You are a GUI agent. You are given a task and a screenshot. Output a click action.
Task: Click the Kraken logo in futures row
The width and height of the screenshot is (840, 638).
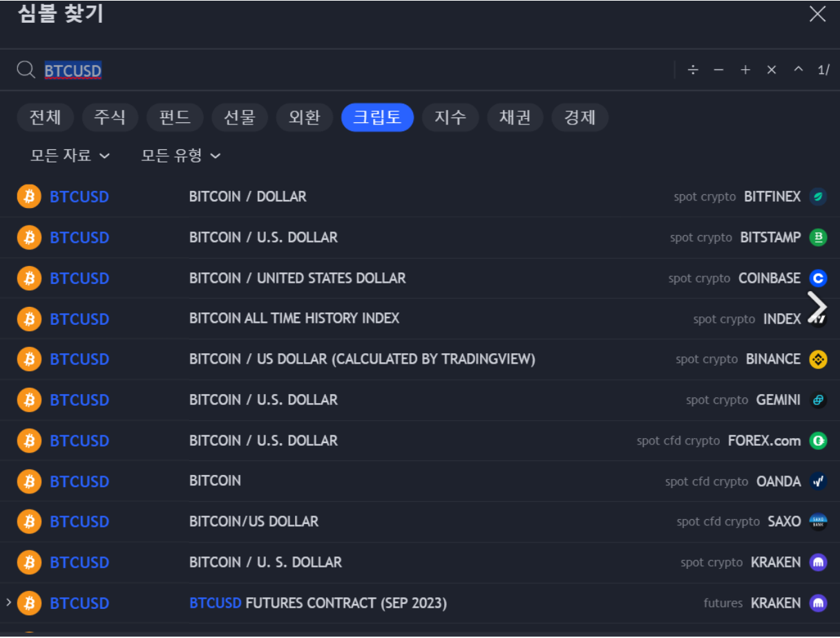(x=819, y=603)
